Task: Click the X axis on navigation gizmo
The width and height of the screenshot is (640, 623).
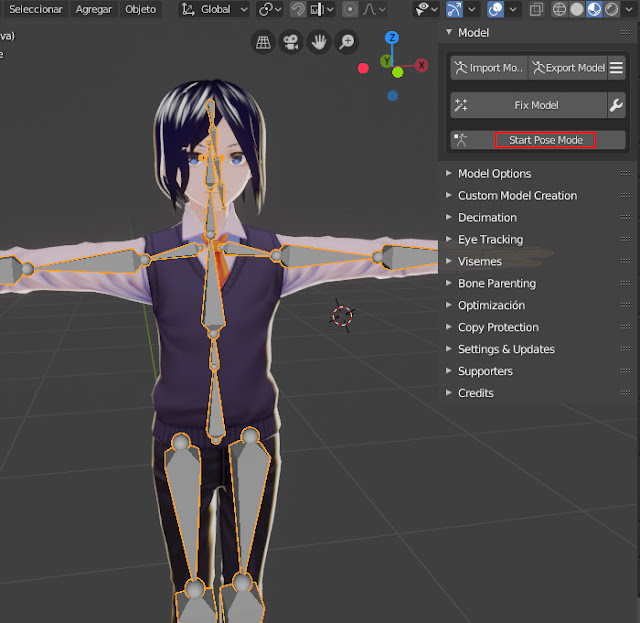Action: coord(422,65)
